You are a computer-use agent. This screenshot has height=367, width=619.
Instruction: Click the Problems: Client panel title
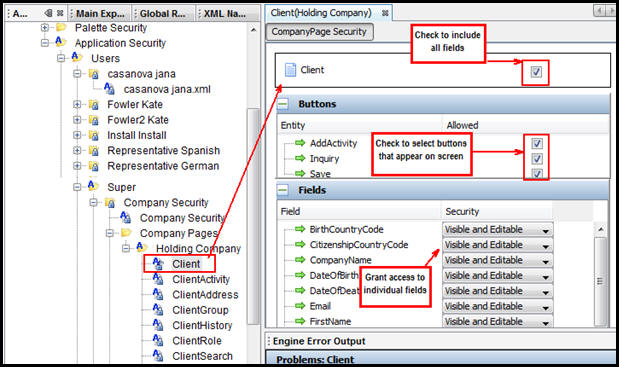click(x=315, y=360)
